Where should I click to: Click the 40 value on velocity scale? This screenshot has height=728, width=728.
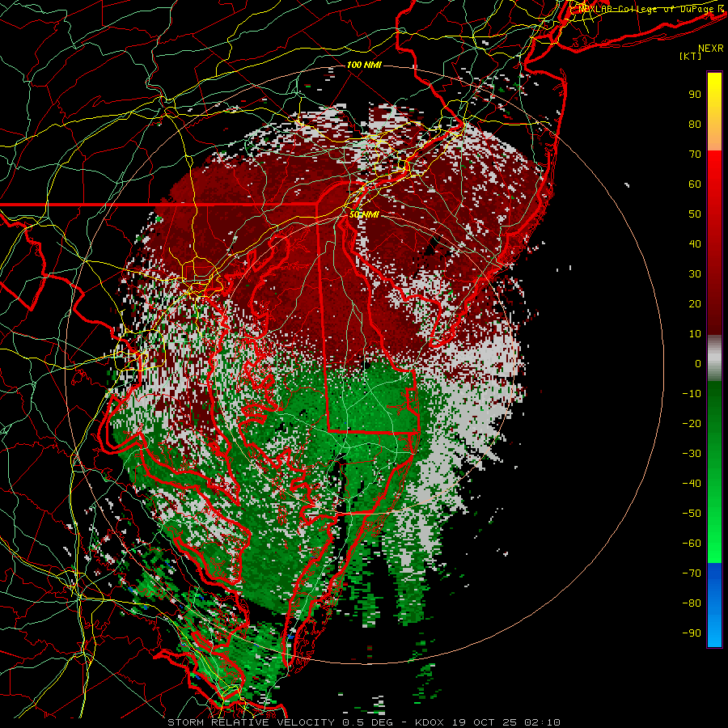click(695, 243)
